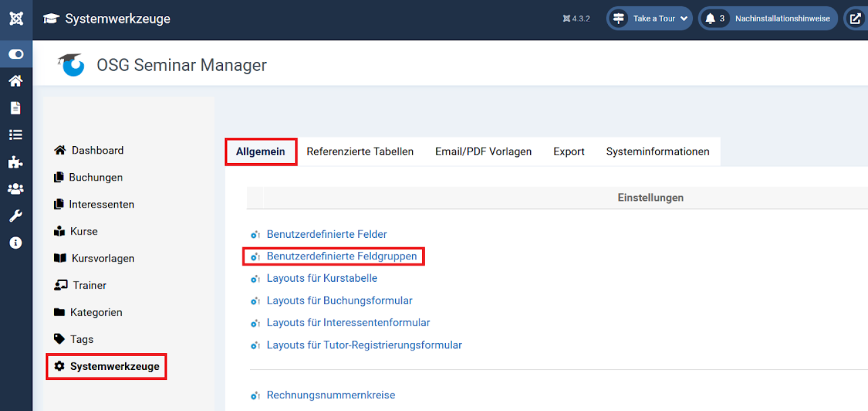The image size is (868, 411).
Task: Click the Components puzzle icon
Action: (x=16, y=162)
